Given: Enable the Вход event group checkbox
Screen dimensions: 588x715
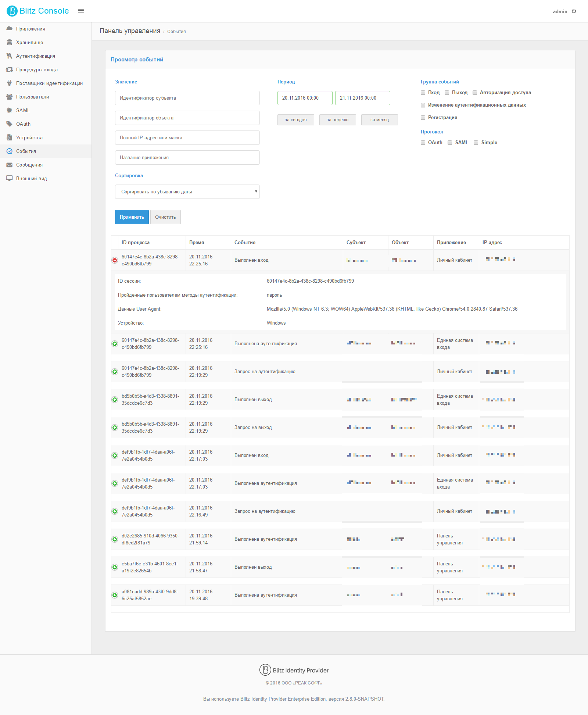Looking at the screenshot, I should [x=423, y=93].
